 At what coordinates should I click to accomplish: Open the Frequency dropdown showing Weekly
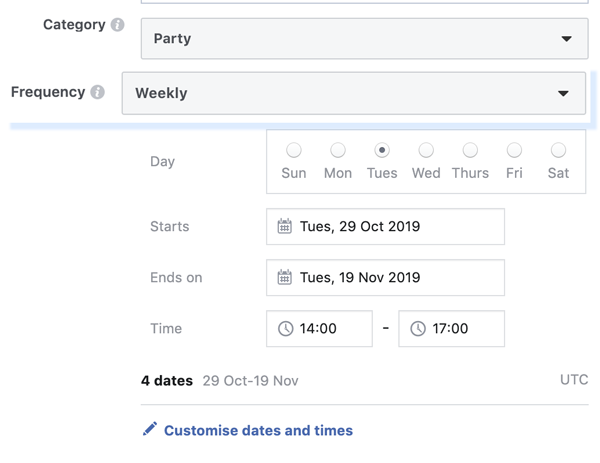[354, 93]
